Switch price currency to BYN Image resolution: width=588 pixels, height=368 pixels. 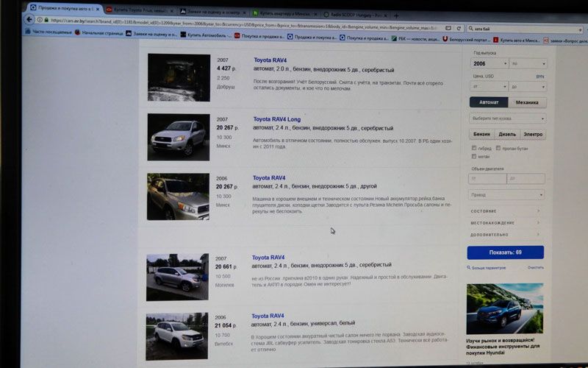pyautogui.click(x=540, y=77)
